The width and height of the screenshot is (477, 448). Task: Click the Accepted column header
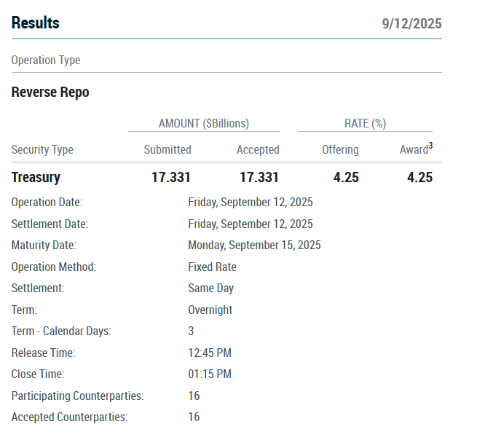[258, 149]
